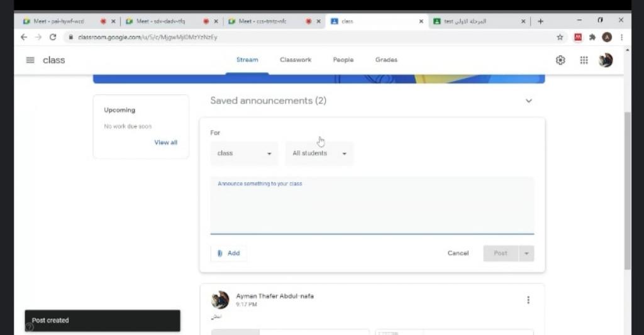
Task: Open the class selection dropdown
Action: coord(244,153)
